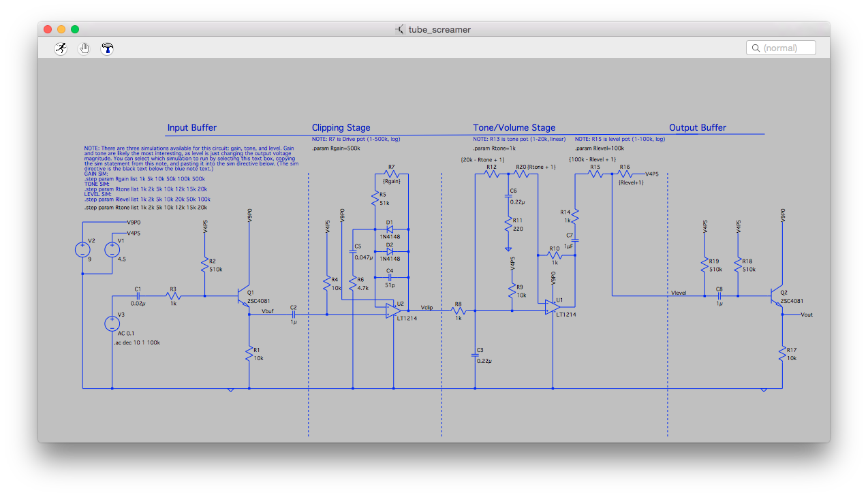This screenshot has height=497, width=868.
Task: Select diode D1
Action: coord(391,229)
